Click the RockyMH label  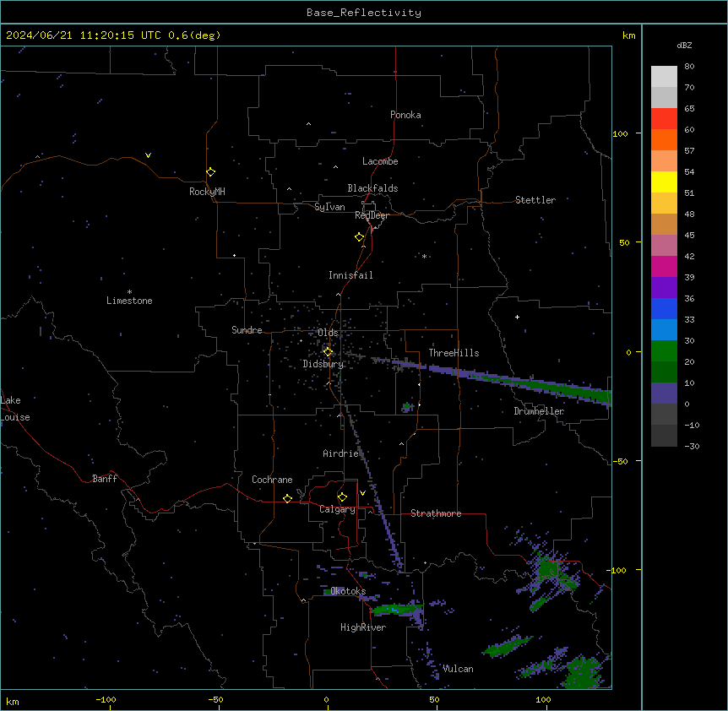click(207, 192)
